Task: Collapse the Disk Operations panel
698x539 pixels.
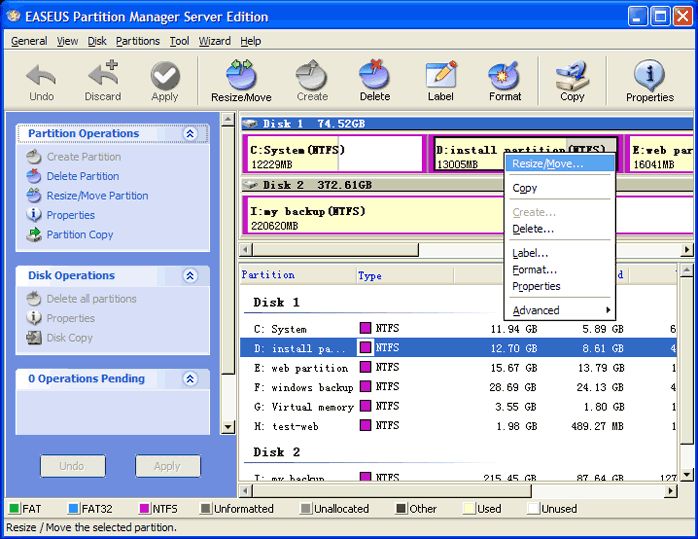Action: pos(190,276)
